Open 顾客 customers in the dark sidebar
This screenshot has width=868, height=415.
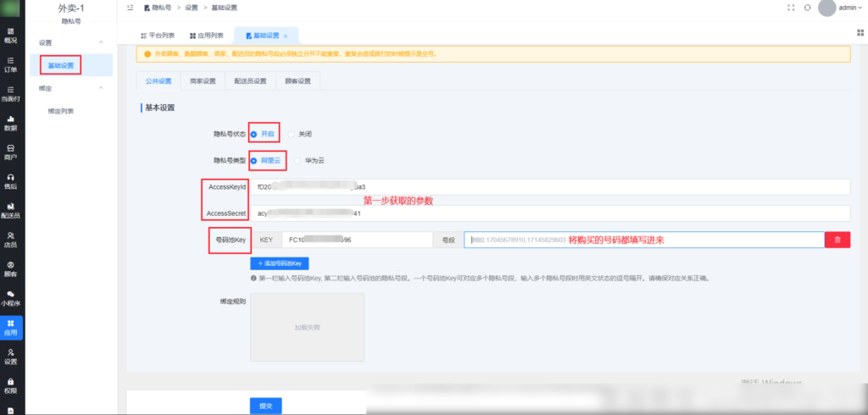pos(11,269)
